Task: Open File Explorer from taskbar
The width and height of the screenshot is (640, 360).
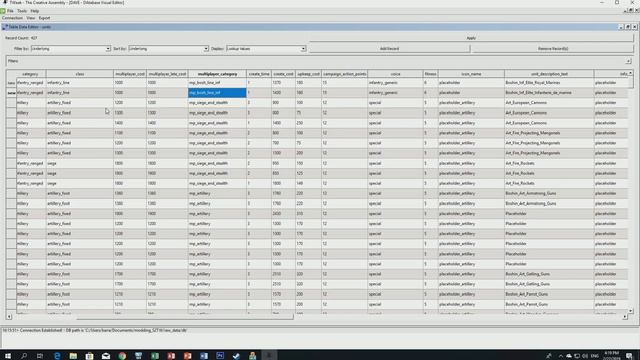Action: coord(73,356)
